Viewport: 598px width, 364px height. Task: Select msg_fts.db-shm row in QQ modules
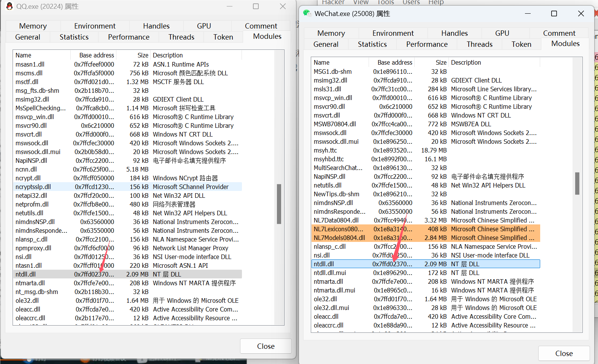click(x=127, y=91)
